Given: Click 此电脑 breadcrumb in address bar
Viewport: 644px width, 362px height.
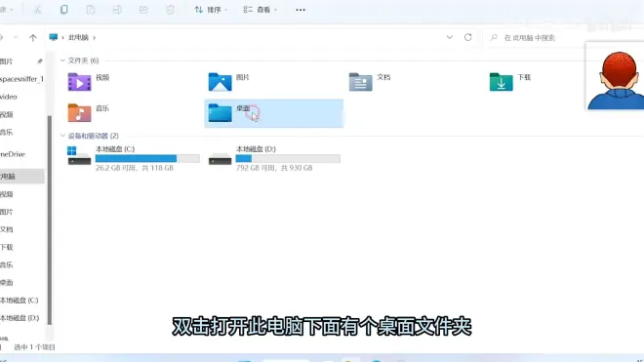Looking at the screenshot, I should point(78,37).
